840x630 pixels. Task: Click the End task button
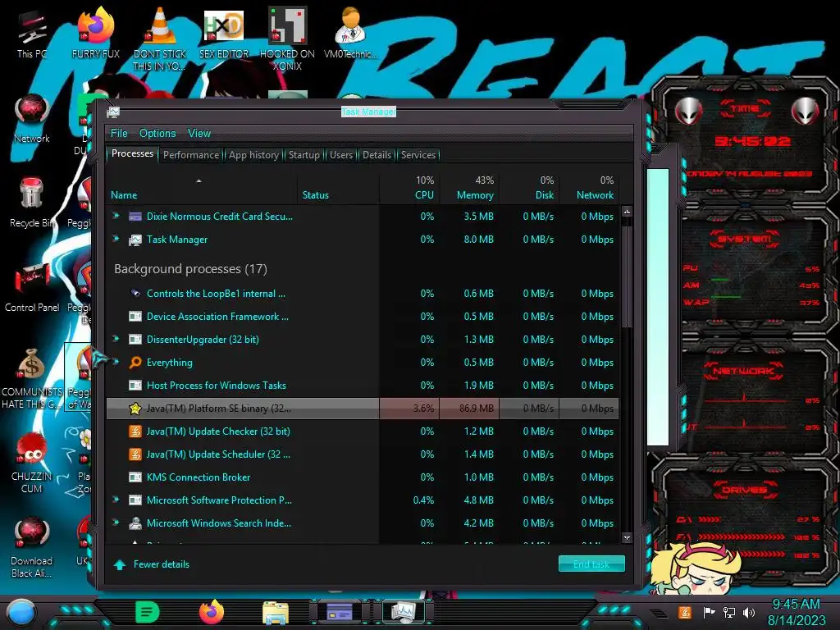(591, 564)
